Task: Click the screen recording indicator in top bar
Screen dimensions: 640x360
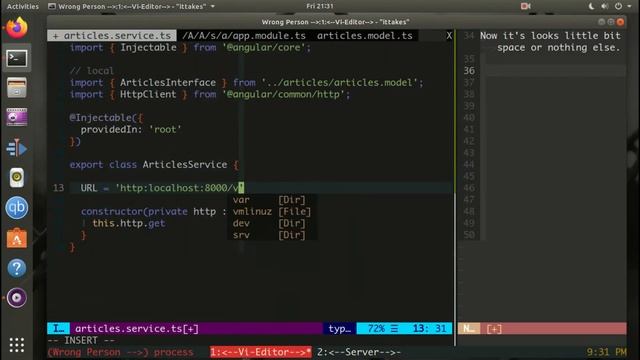Action: tap(526, 6)
